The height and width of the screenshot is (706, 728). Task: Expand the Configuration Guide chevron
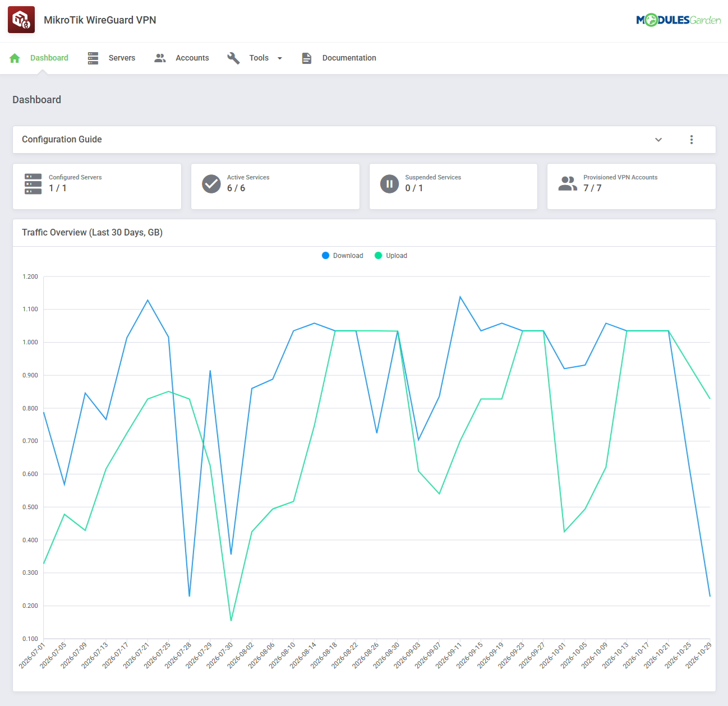coord(658,140)
